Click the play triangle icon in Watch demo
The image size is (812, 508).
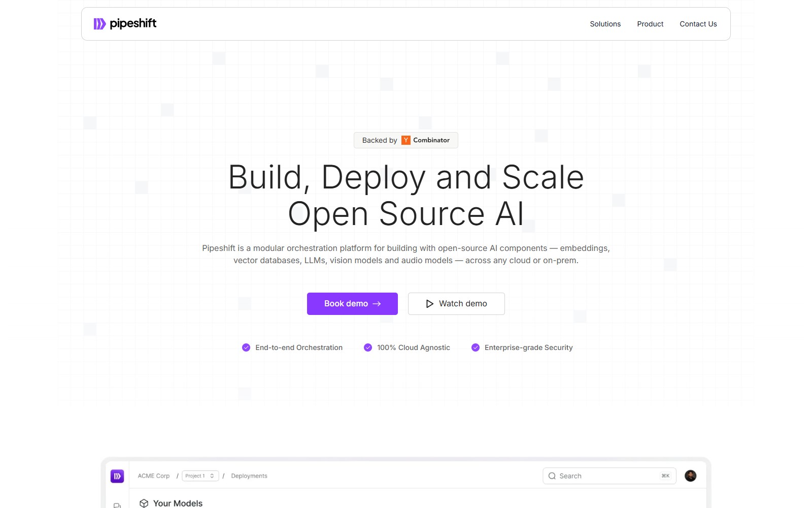430,304
